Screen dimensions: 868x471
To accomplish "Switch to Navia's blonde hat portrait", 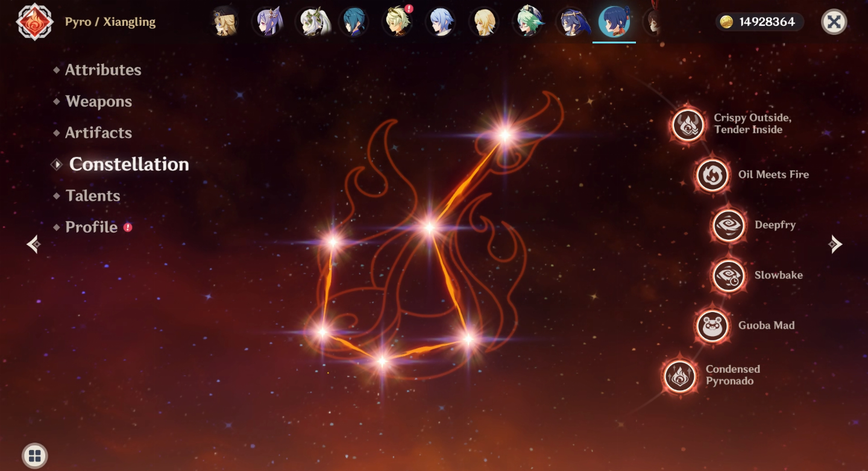I will (x=225, y=22).
